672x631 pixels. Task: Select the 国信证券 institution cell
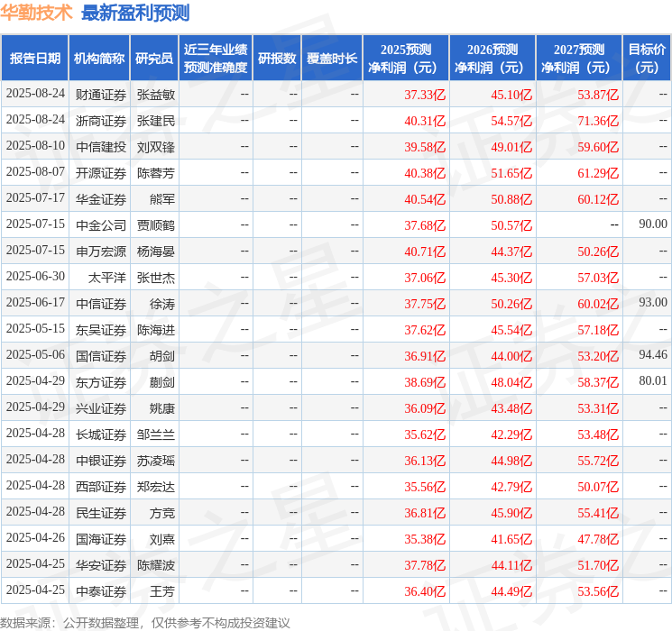coord(101,356)
